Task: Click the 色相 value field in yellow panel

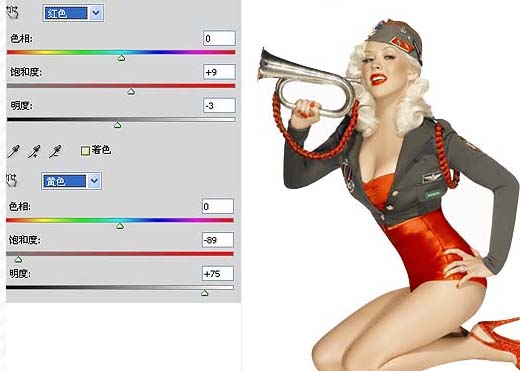Action: [218, 206]
